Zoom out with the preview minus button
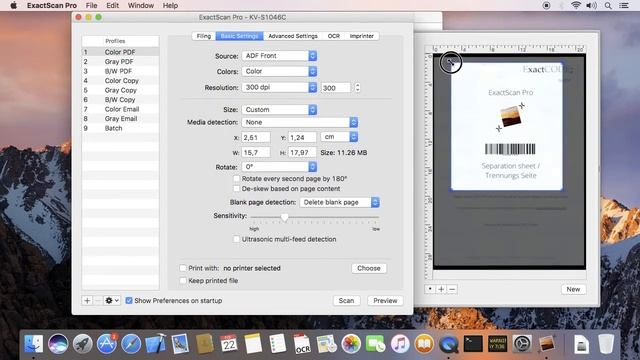The image size is (640, 360). [x=452, y=289]
